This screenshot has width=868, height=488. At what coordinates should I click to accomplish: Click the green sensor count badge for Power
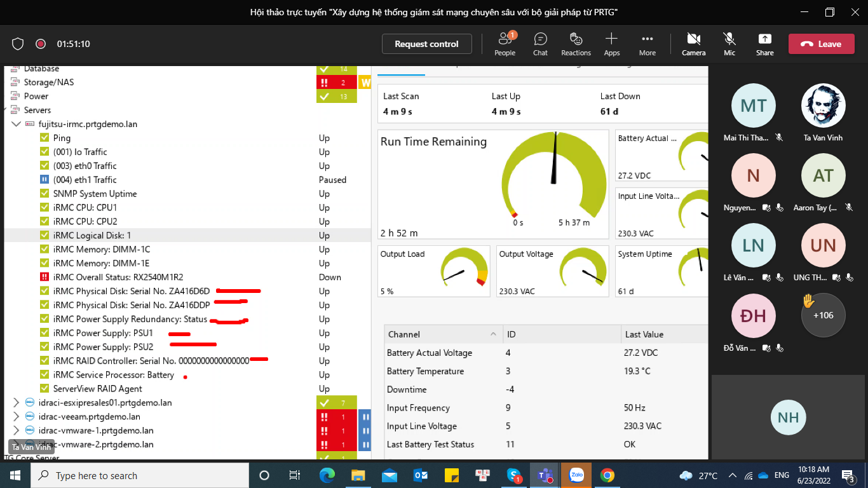click(x=337, y=97)
